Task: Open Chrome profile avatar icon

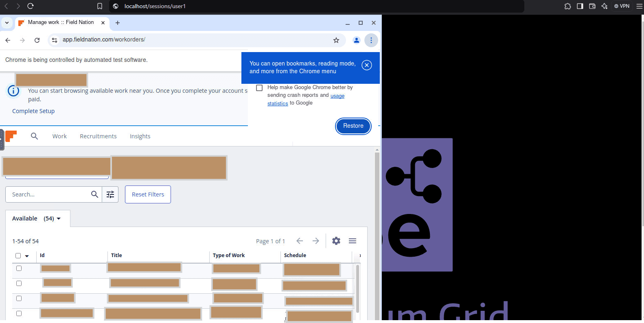Action: (x=357, y=40)
